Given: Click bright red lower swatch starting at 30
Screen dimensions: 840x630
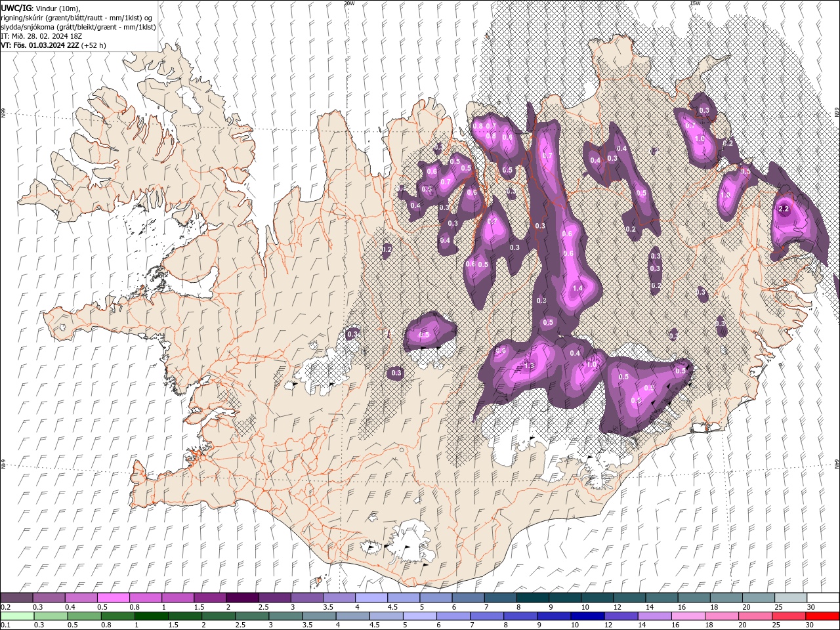Looking at the screenshot, I should click(822, 616).
